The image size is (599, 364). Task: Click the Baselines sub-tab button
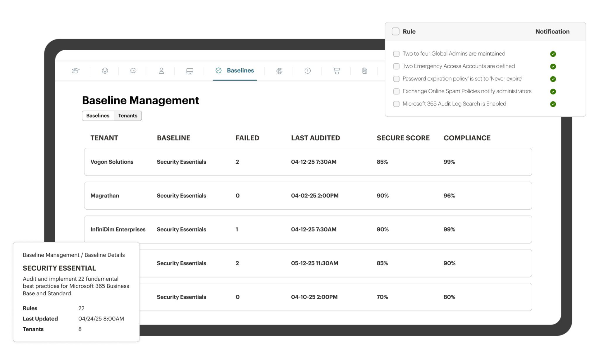[x=98, y=116]
